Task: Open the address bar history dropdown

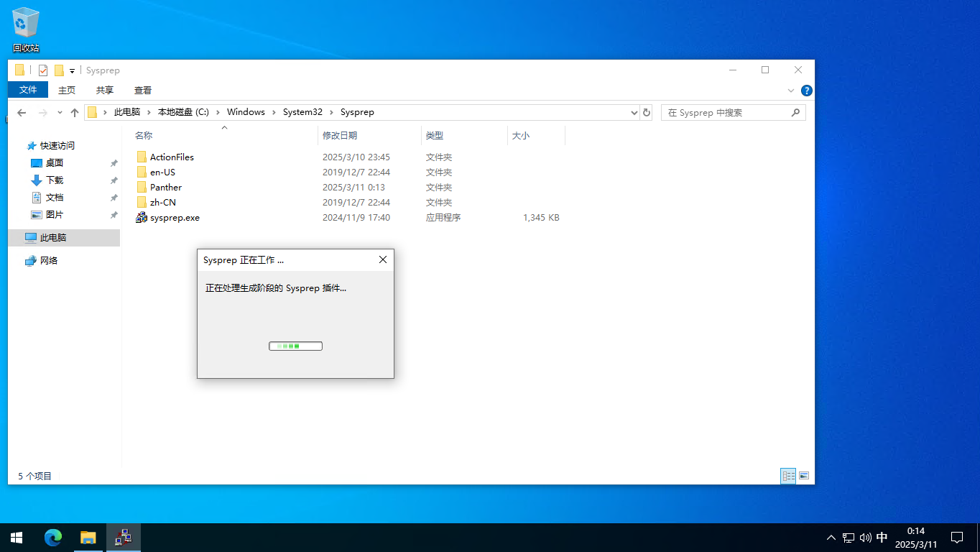Action: (634, 113)
